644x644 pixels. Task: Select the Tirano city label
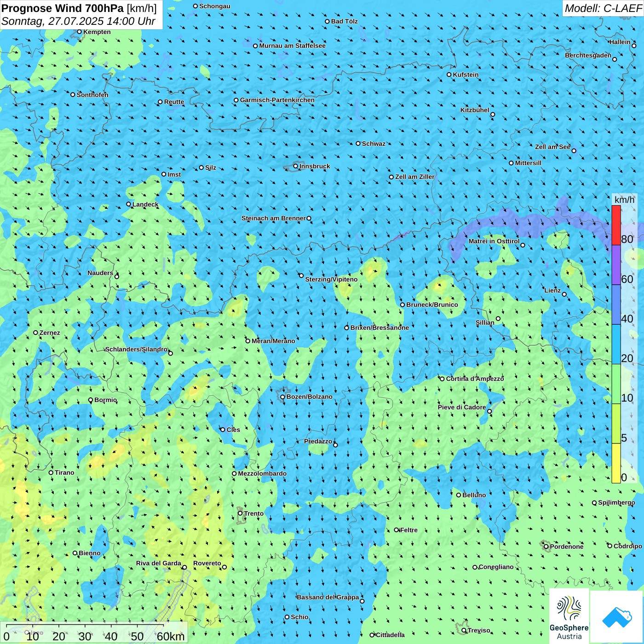pos(64,472)
